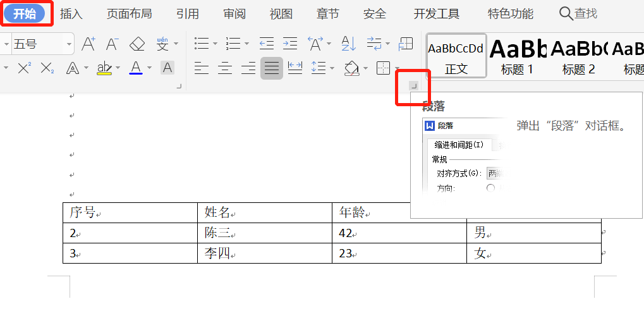Click the show/hide paragraph marks icon
This screenshot has height=318, width=644.
click(x=374, y=43)
